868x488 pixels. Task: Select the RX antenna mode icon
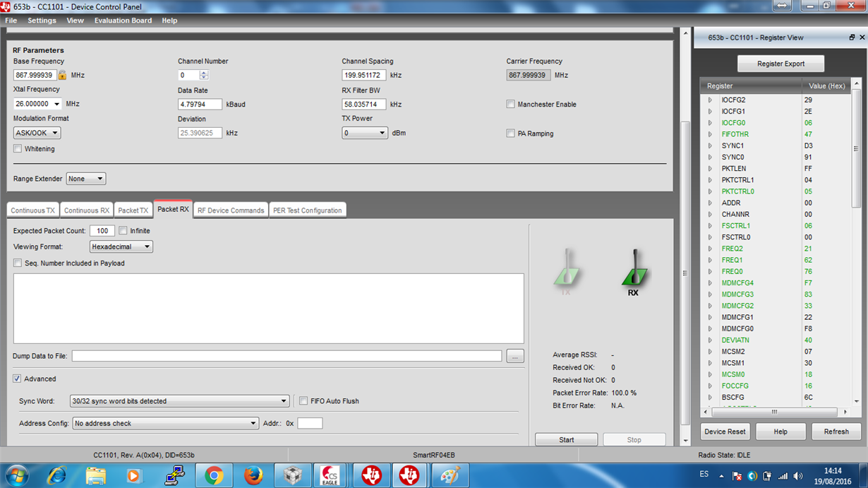(634, 272)
